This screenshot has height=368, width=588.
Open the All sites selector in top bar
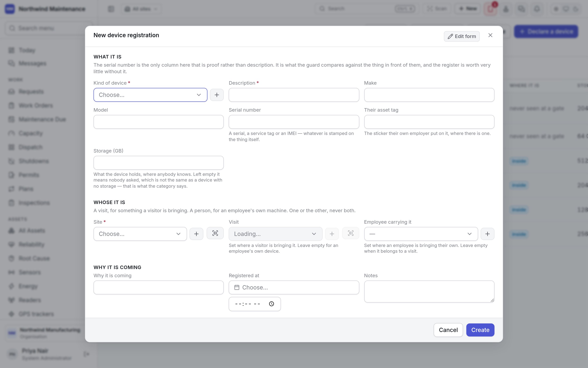pos(141,9)
